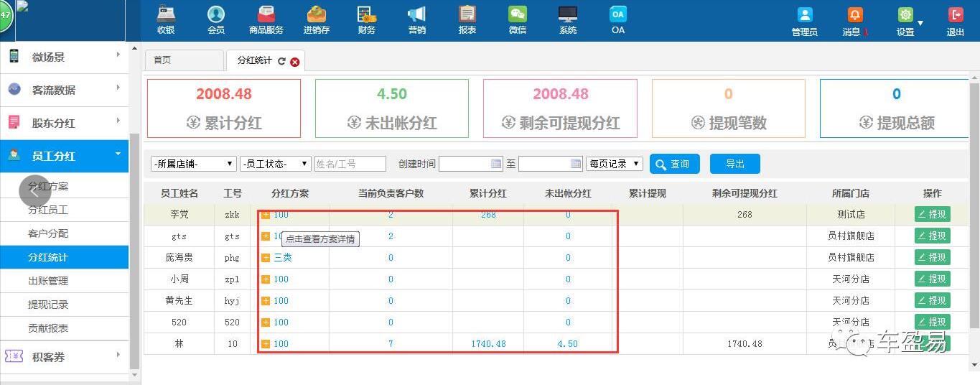The image size is (980, 385).
Task: Expand the 客流数据 sidebar menu
Action: pyautogui.click(x=64, y=90)
